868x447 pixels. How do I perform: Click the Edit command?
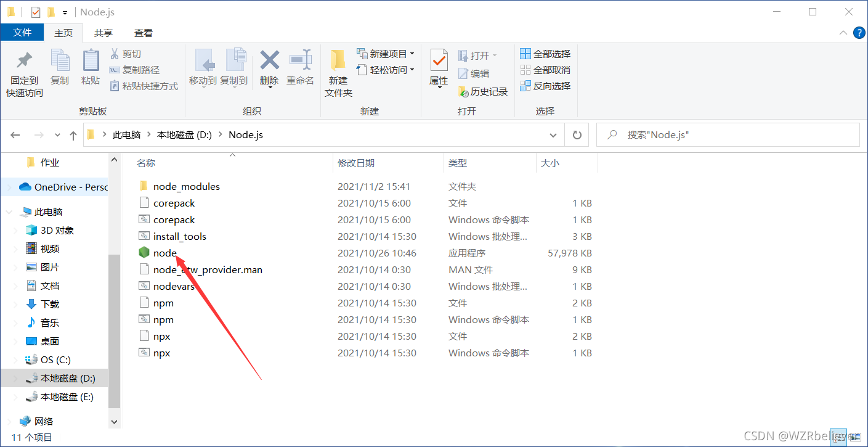pyautogui.click(x=474, y=73)
